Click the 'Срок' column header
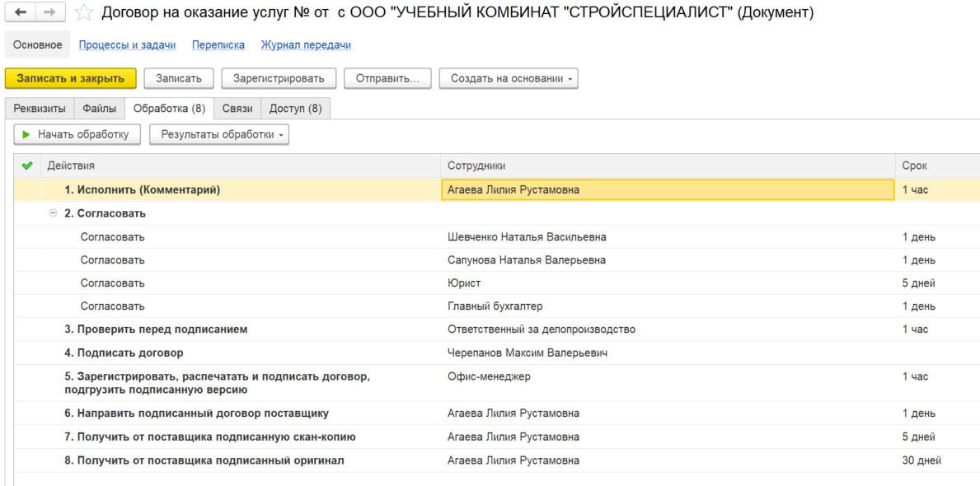Image resolution: width=980 pixels, height=486 pixels. (937, 166)
